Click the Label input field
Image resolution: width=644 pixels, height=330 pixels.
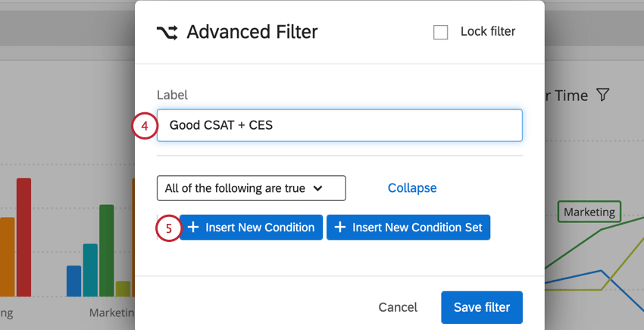click(339, 125)
